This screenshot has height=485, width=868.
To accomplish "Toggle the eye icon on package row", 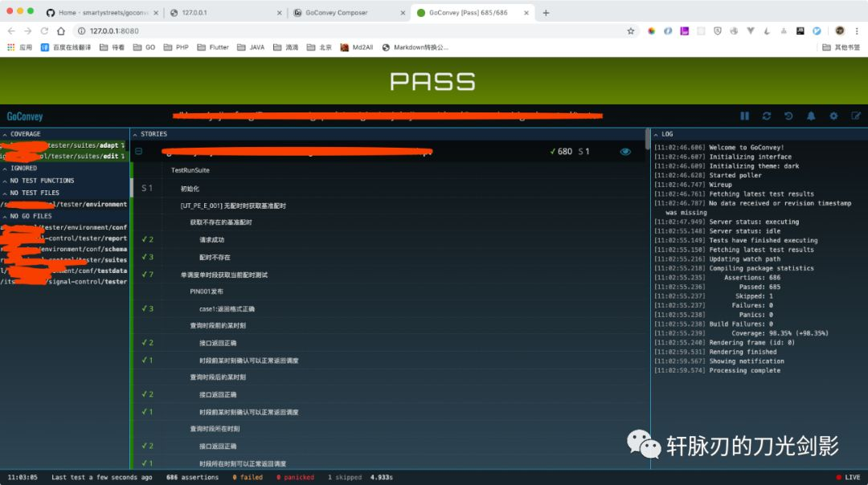I will click(x=625, y=152).
